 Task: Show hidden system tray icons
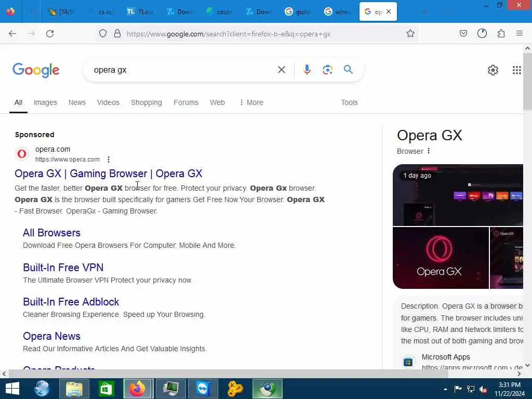[x=445, y=389]
